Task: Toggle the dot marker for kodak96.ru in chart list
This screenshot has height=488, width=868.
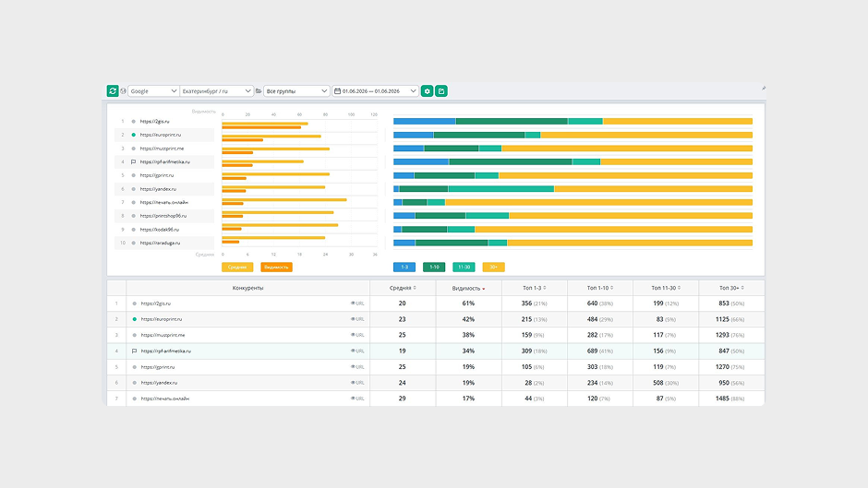Action: pos(133,229)
